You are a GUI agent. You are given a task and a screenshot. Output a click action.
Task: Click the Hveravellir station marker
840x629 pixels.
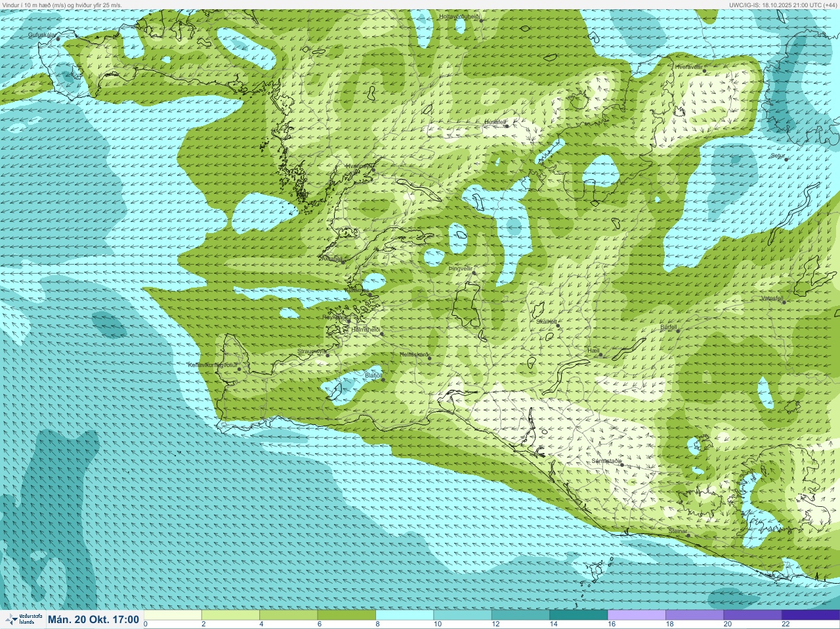coord(705,70)
